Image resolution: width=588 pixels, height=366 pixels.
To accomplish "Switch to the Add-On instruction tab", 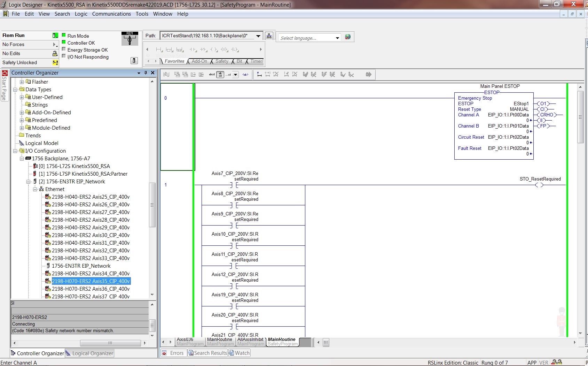I will pos(199,61).
